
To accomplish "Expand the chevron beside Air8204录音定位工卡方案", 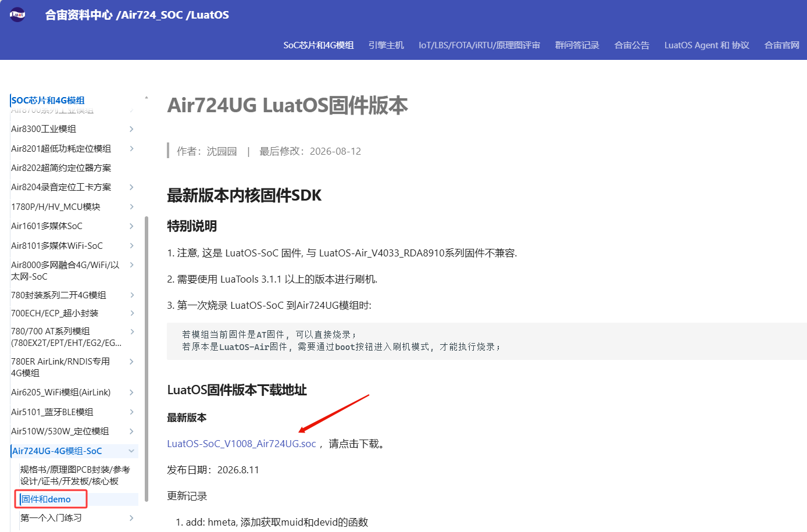I will tap(131, 187).
